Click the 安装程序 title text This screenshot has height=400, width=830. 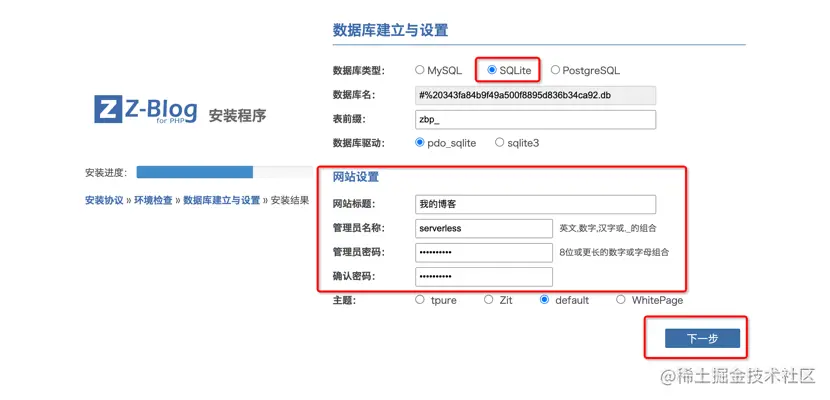(x=237, y=115)
